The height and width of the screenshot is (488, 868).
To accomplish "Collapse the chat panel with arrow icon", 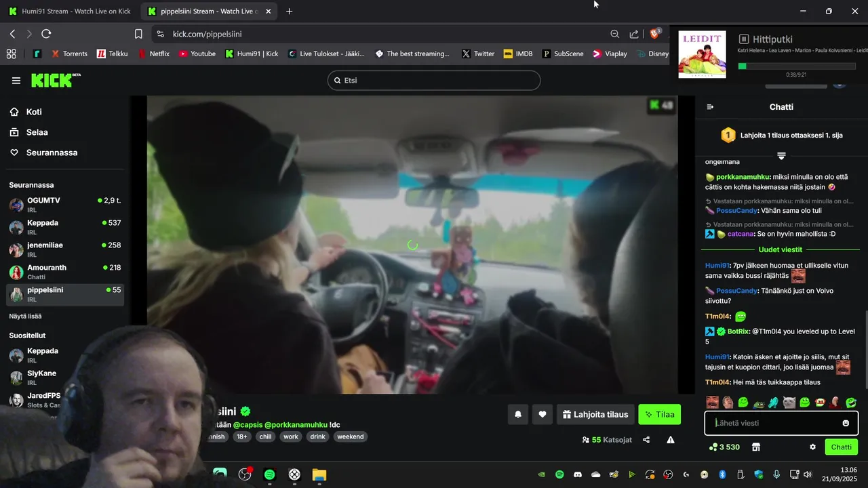I will click(710, 107).
